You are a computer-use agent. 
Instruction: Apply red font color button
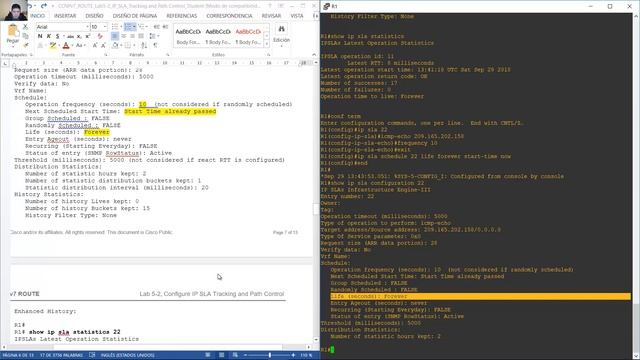(x=66, y=45)
